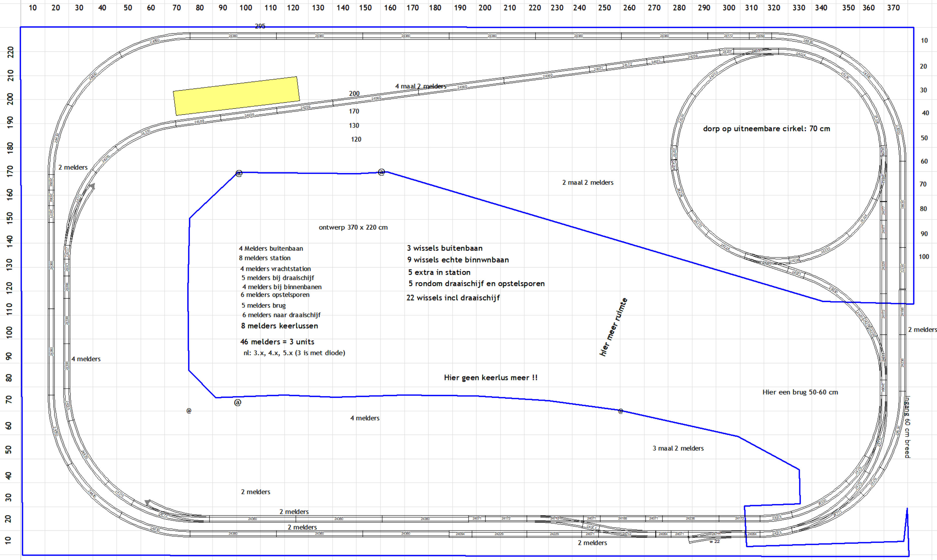Click the rotated 'hier meer ruimte' note
Screen dimensions: 937x560
[613, 327]
